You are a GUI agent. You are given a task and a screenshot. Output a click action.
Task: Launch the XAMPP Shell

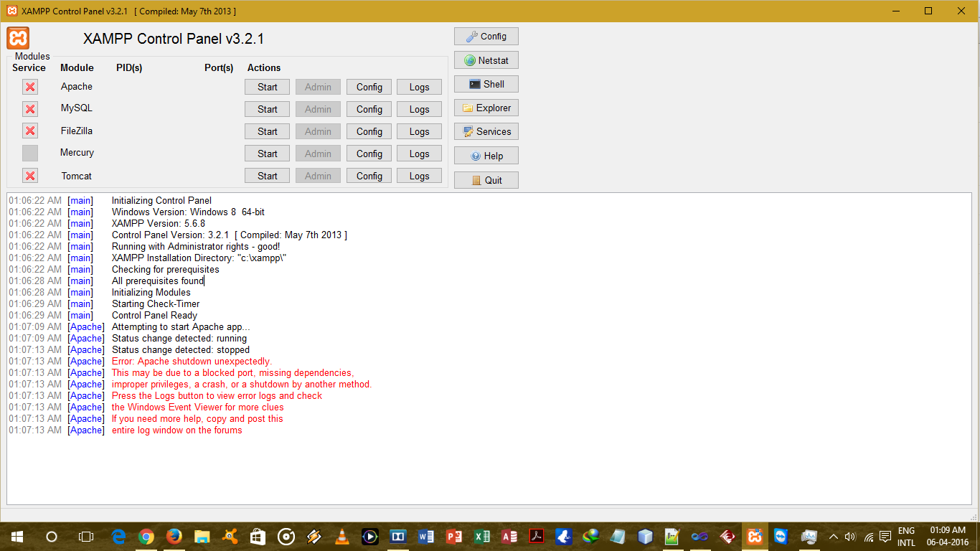[486, 84]
